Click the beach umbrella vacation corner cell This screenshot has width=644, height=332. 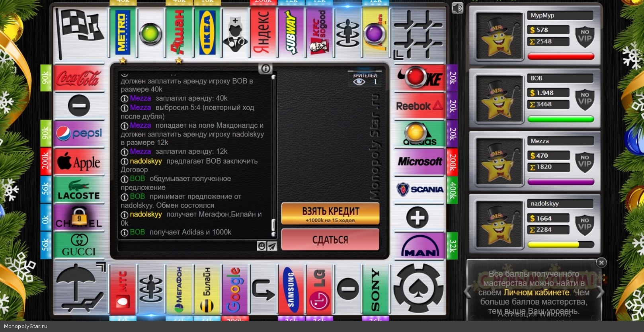[x=81, y=288]
